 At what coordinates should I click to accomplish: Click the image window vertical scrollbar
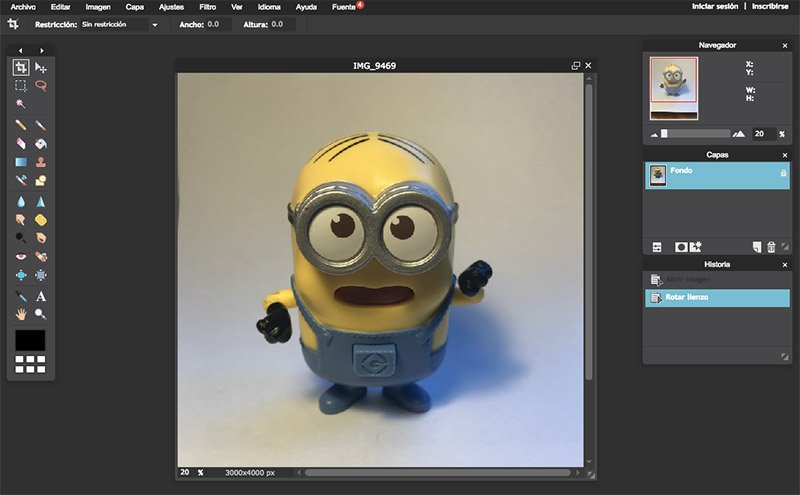[589, 232]
